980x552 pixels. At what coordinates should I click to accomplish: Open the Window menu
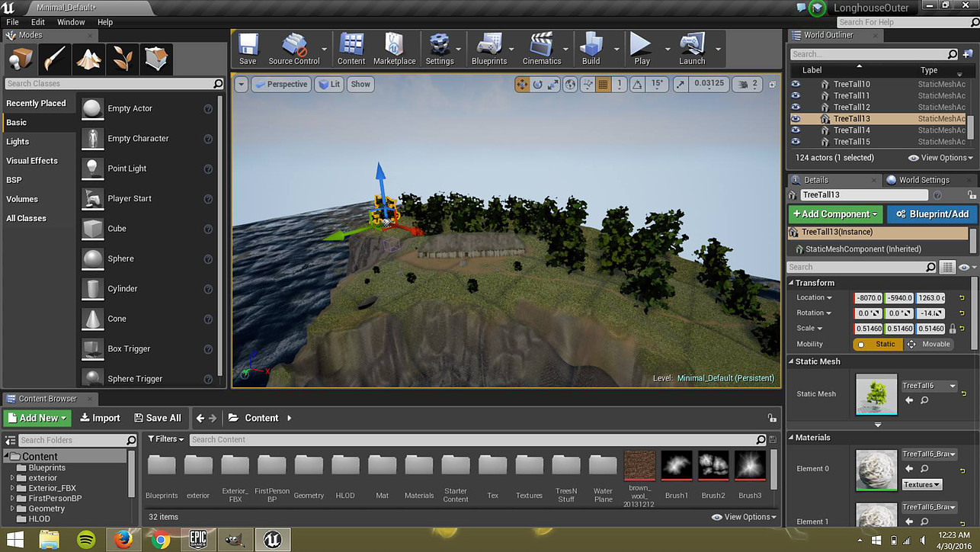(x=70, y=21)
